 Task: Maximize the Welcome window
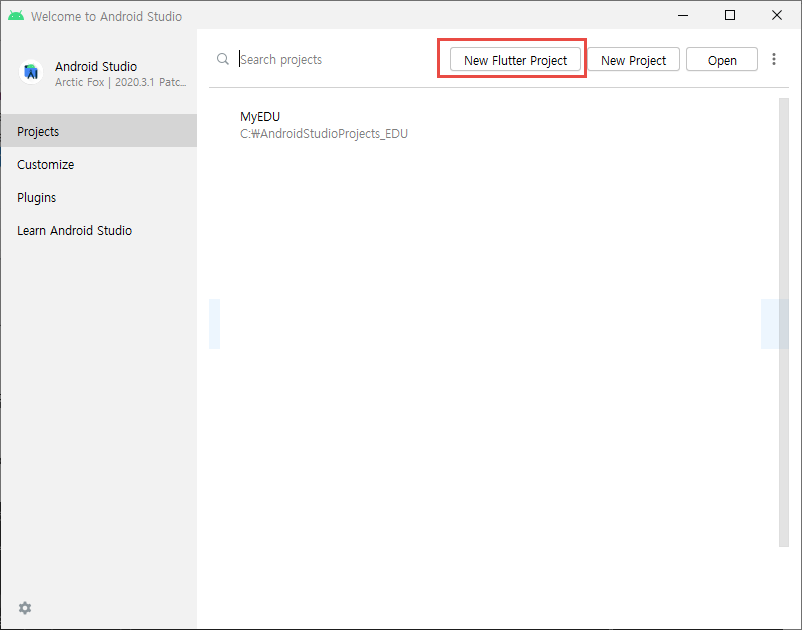pos(730,15)
